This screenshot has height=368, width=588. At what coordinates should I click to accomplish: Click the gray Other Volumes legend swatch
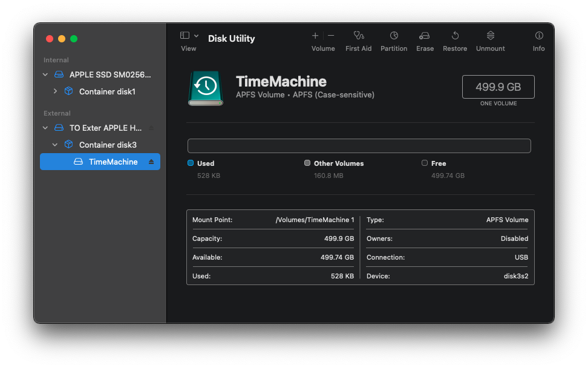tap(307, 163)
